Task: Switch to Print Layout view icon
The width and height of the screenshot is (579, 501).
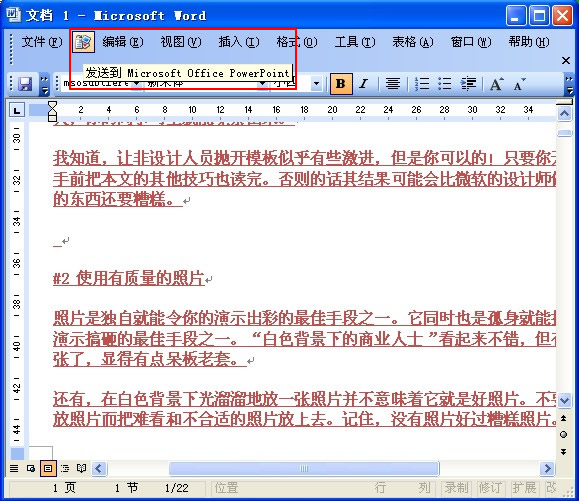Action: pyautogui.click(x=48, y=469)
